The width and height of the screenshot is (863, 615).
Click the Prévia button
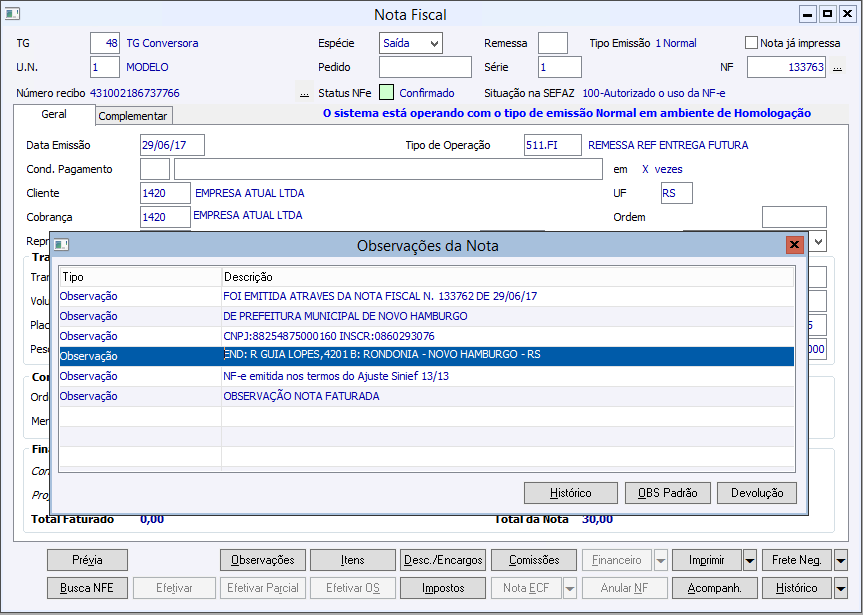click(x=88, y=560)
